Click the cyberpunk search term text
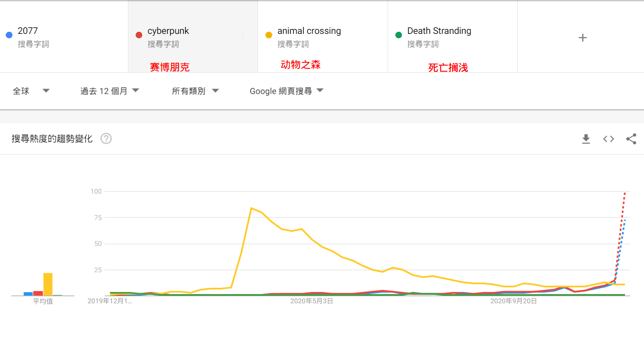The width and height of the screenshot is (644, 343). click(168, 31)
